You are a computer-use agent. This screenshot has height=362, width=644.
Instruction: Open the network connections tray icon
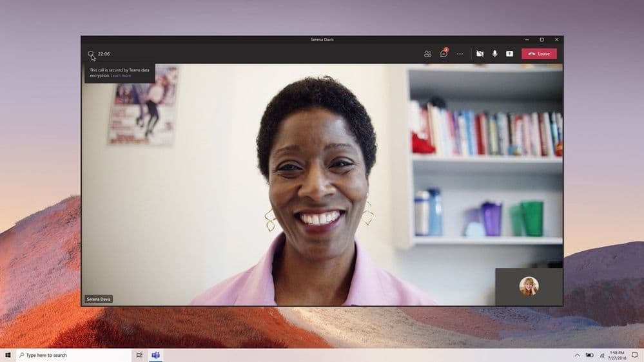602,356
